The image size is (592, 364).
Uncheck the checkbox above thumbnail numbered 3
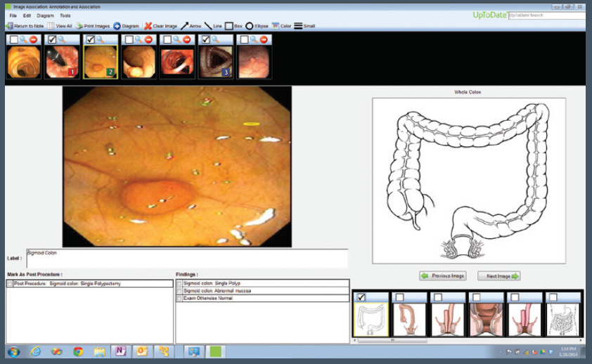click(206, 39)
